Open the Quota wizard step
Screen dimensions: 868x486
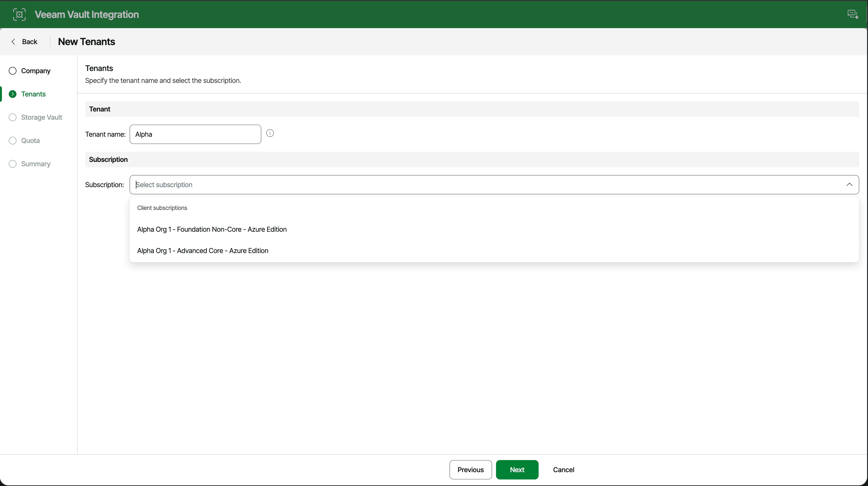[x=30, y=141]
